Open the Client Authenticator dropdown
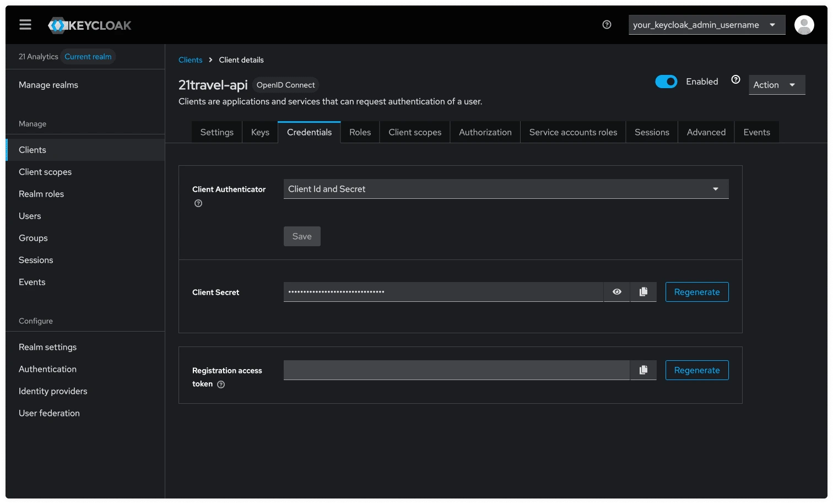The width and height of the screenshot is (833, 504). click(506, 189)
